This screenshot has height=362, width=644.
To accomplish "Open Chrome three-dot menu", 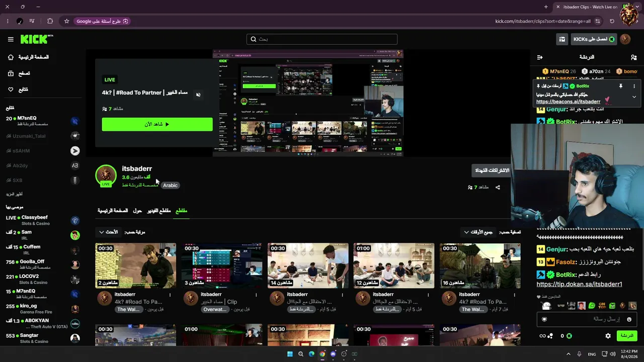I will (8, 21).
